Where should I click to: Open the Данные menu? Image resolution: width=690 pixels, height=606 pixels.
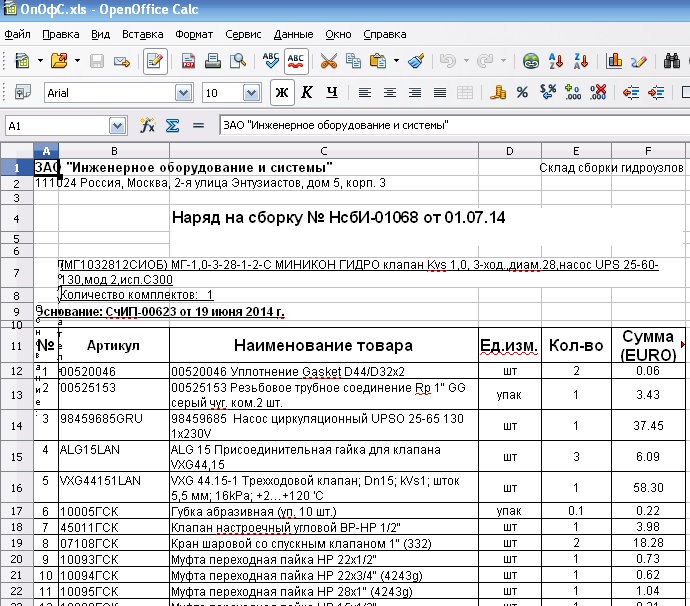(x=294, y=34)
